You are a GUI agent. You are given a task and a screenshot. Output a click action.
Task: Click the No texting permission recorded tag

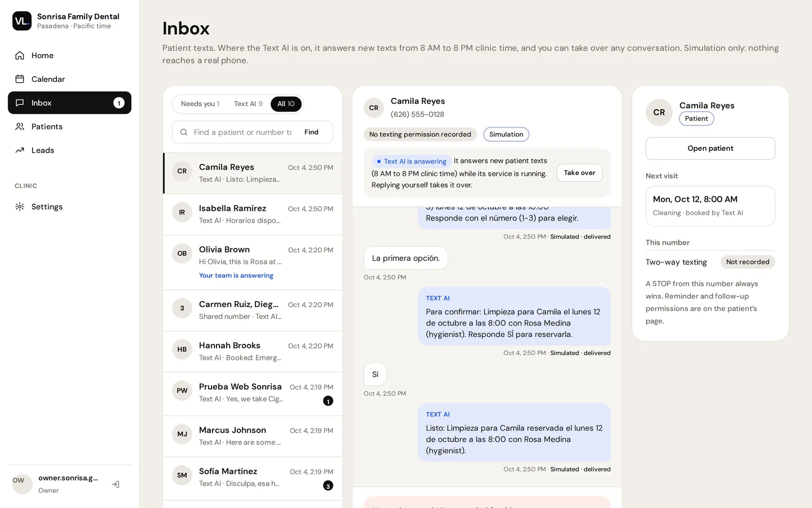(x=420, y=134)
